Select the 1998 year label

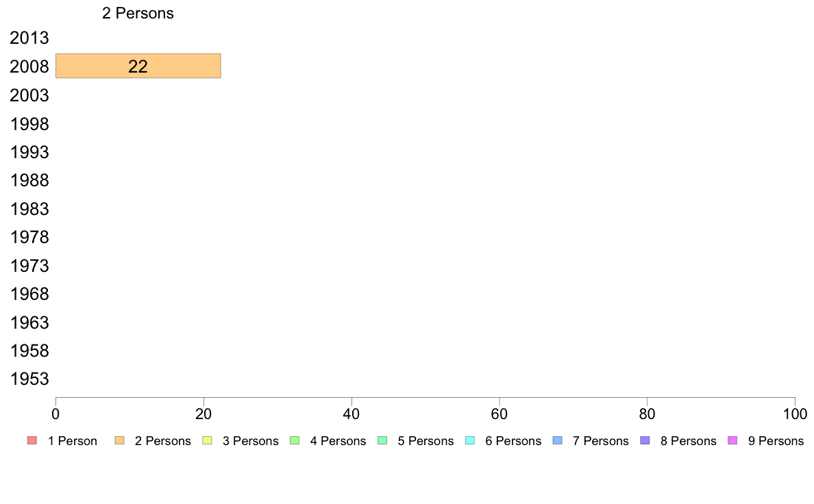29,124
